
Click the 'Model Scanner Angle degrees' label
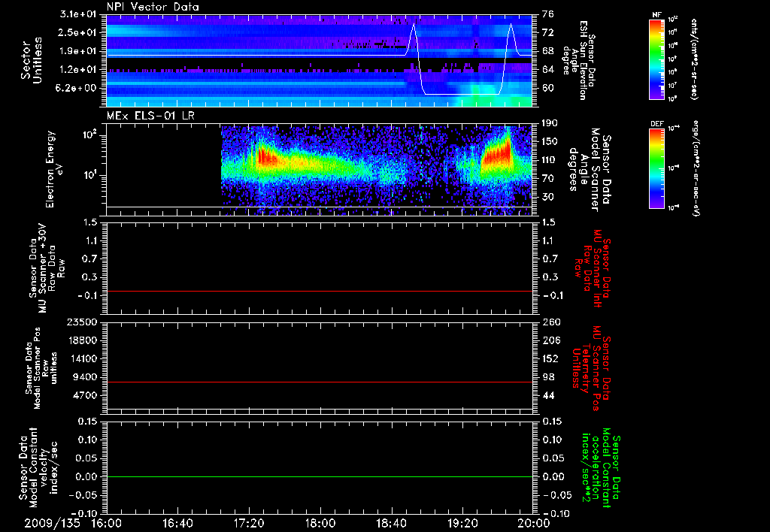tap(591, 170)
